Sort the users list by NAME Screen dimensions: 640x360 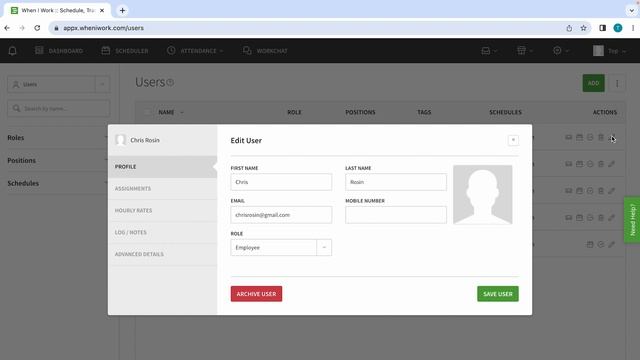coord(171,112)
